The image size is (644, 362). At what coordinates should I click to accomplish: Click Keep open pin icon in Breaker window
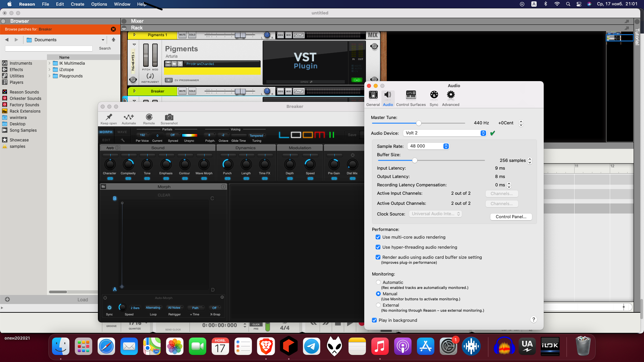(x=109, y=117)
